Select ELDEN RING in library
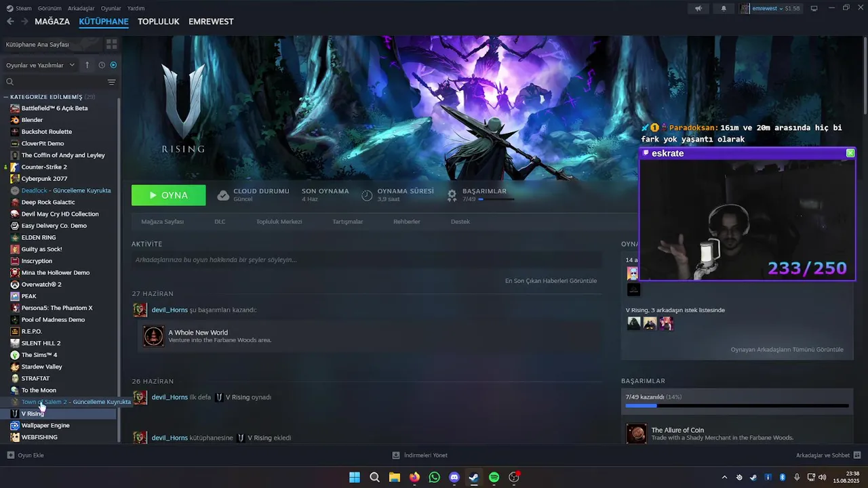 coord(39,237)
